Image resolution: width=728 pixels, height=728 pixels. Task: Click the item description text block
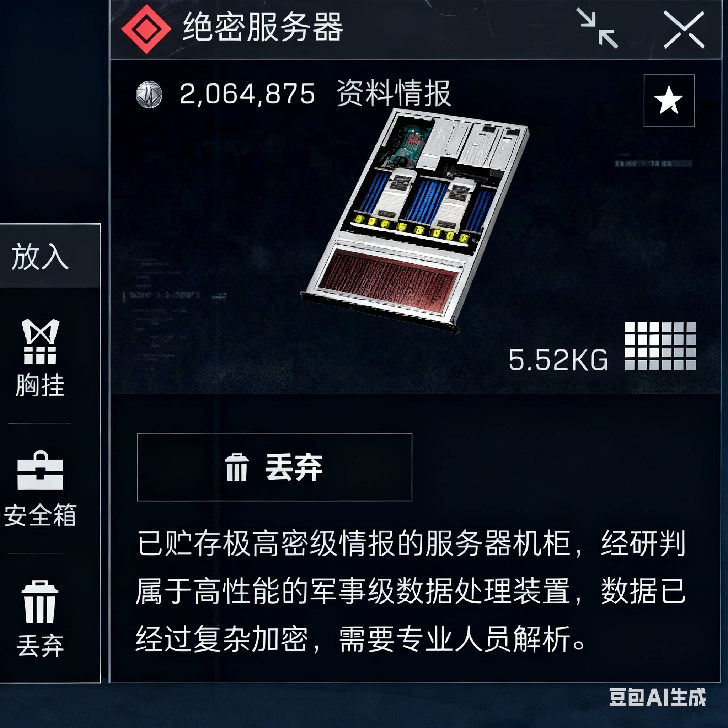(x=410, y=591)
